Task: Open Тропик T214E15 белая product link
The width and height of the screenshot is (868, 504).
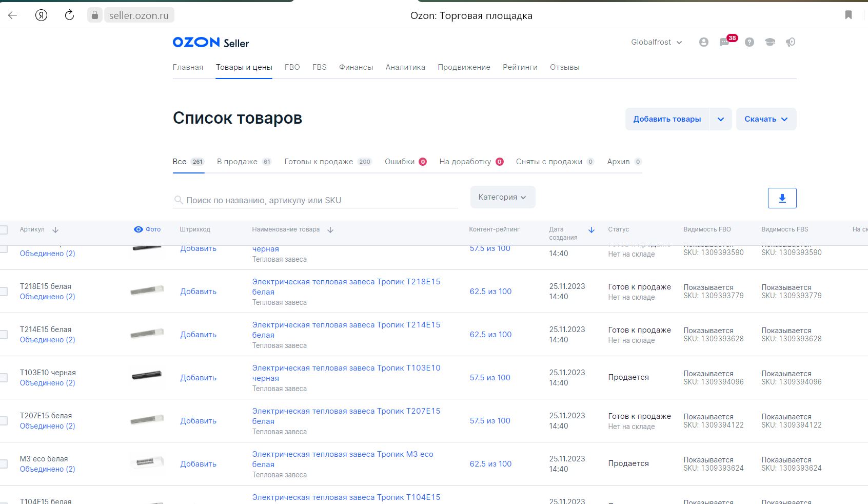Action: tap(346, 330)
